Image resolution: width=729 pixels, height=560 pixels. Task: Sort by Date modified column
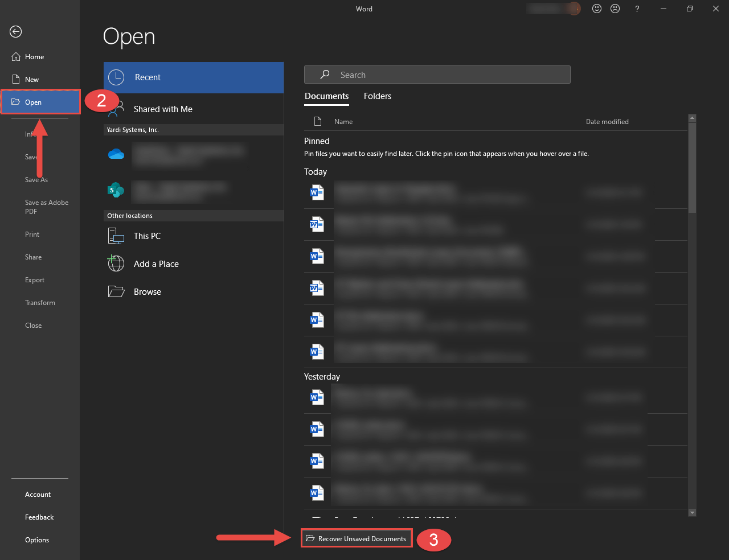607,122
